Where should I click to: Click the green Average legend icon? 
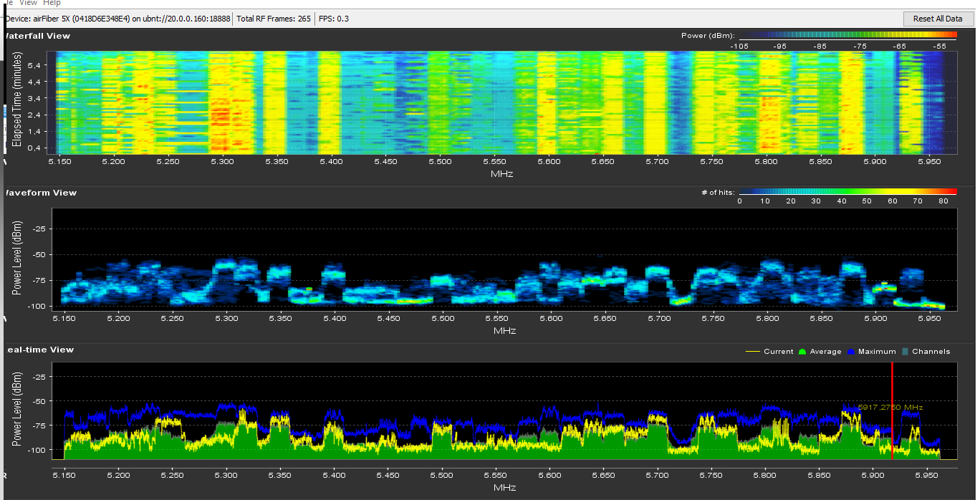coord(802,352)
